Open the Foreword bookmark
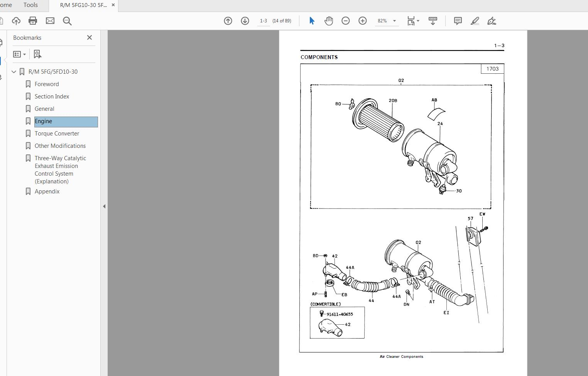Screen dimensions: 588x376 [x=47, y=84]
